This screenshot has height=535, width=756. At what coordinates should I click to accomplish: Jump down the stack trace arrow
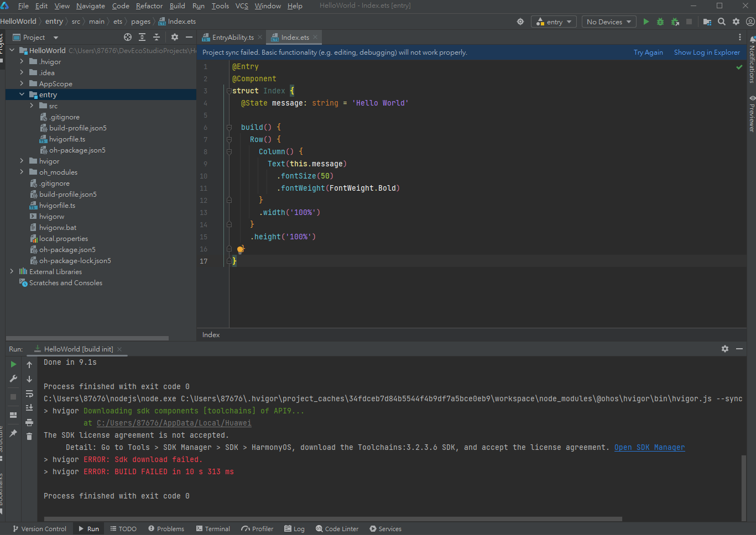(x=29, y=379)
